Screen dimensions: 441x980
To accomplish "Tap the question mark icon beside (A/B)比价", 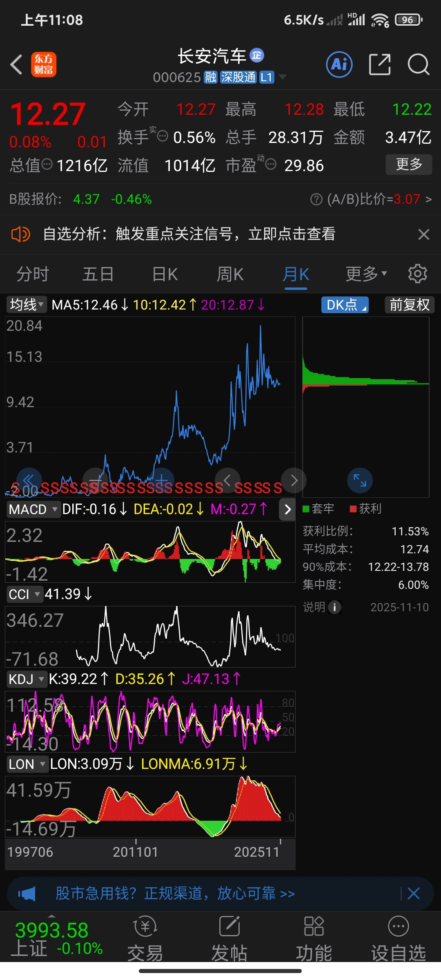I will pos(316,199).
